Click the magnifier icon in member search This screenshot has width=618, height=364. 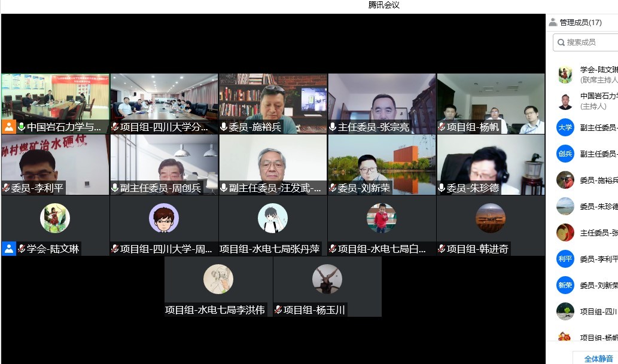pos(560,42)
